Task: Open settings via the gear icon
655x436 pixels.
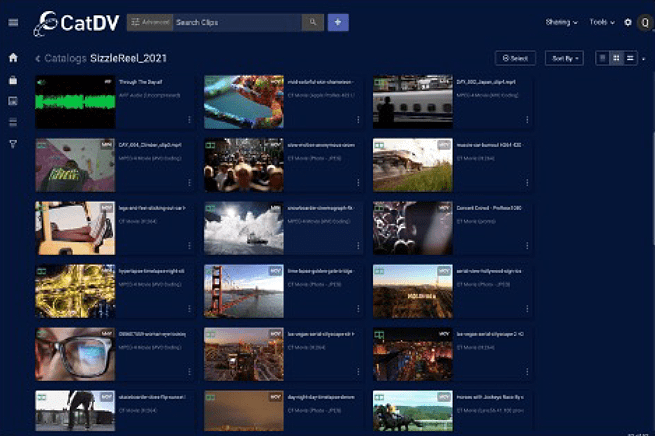Action: [x=628, y=22]
